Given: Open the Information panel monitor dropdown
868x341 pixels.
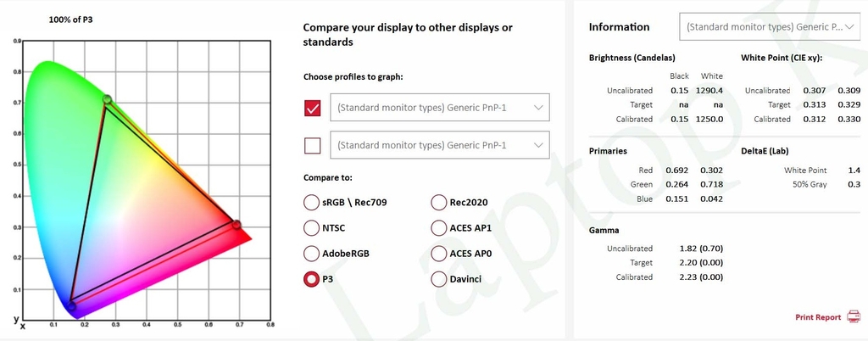Looking at the screenshot, I should pos(770,27).
